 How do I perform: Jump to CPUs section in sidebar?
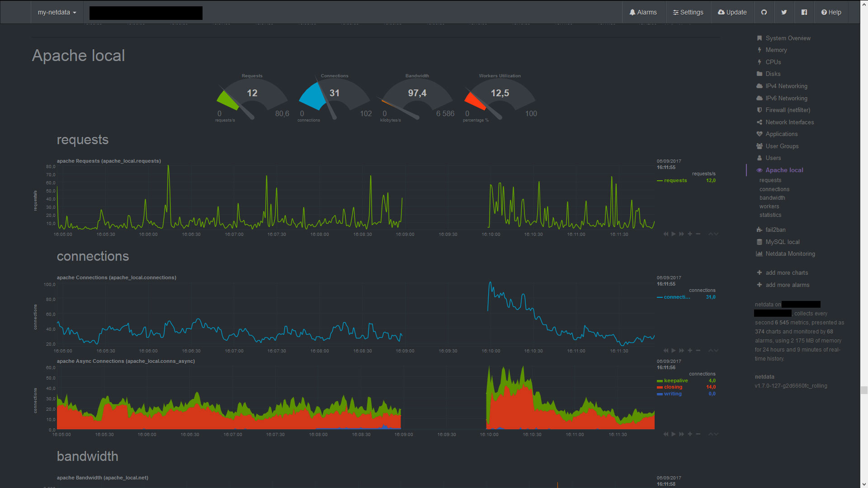pos(773,62)
